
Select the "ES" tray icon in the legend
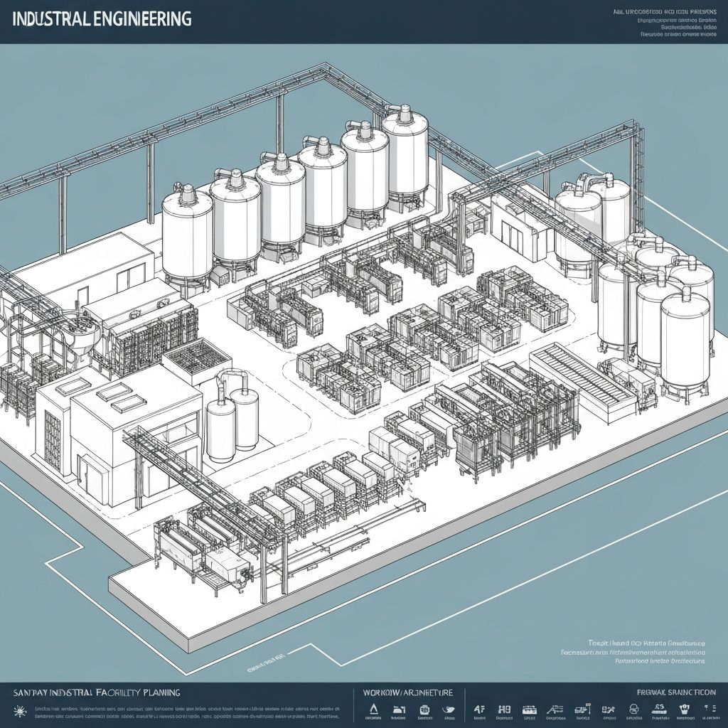(x=659, y=709)
